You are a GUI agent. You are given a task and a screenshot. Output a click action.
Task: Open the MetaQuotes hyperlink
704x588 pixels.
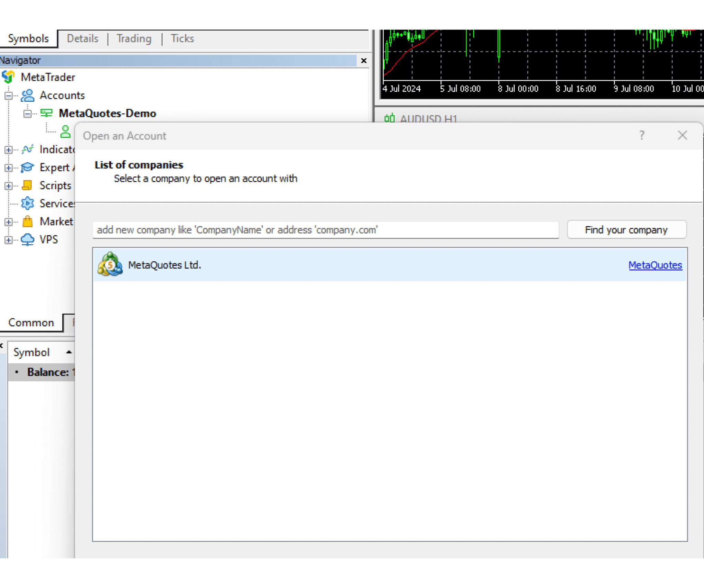(655, 265)
